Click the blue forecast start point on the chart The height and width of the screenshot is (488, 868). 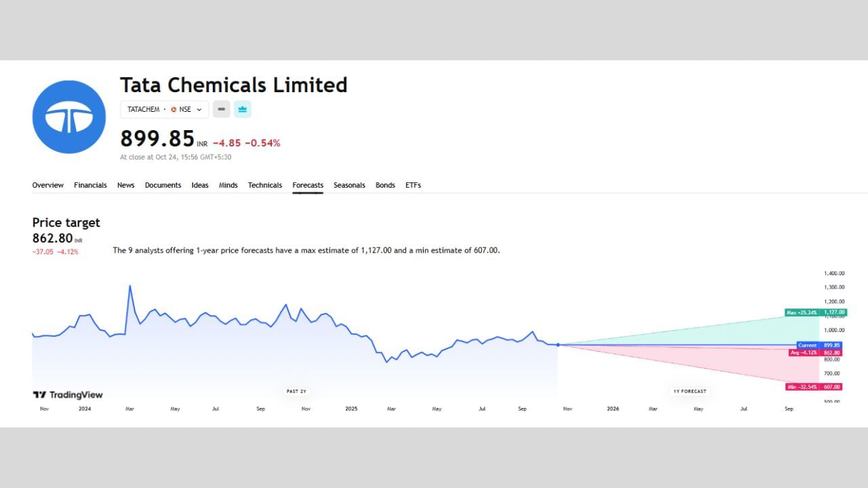tap(558, 345)
